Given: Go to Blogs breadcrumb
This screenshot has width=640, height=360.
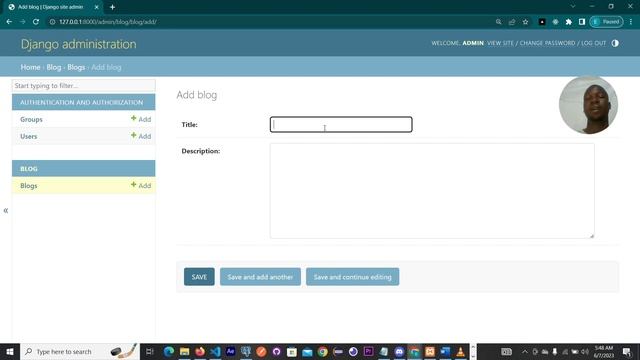Looking at the screenshot, I should 76,67.
